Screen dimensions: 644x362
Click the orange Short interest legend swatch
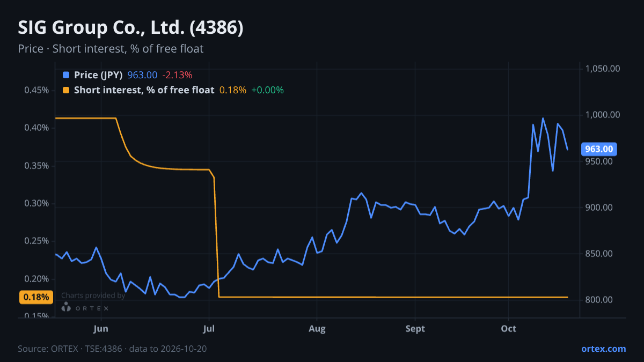66,90
